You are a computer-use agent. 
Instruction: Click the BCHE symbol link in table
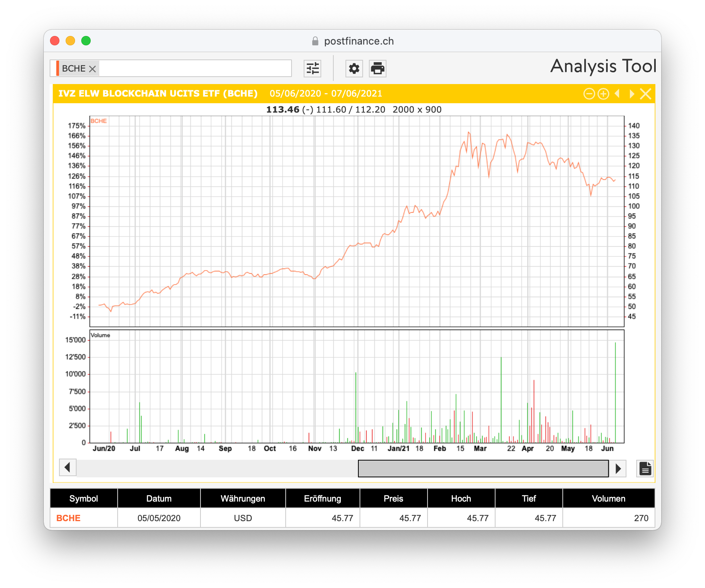coord(68,518)
